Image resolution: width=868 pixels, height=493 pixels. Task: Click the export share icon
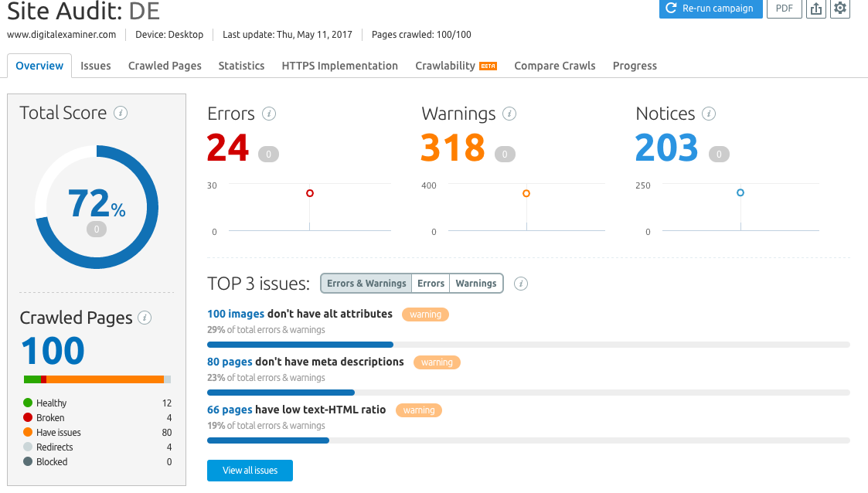click(x=816, y=8)
